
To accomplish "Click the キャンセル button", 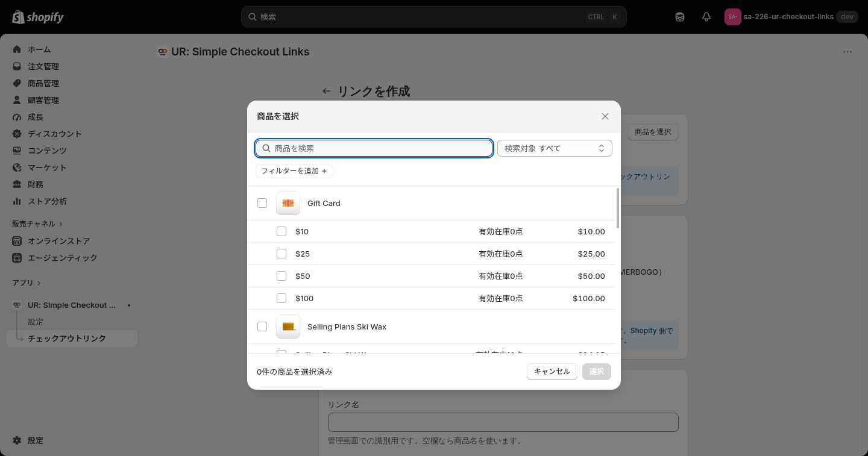I will pos(552,372).
